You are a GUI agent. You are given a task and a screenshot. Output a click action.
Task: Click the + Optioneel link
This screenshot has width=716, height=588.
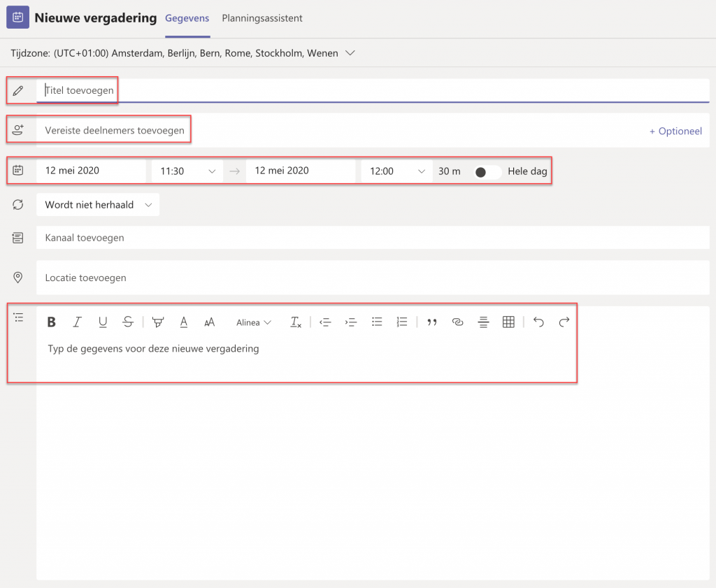tap(675, 131)
